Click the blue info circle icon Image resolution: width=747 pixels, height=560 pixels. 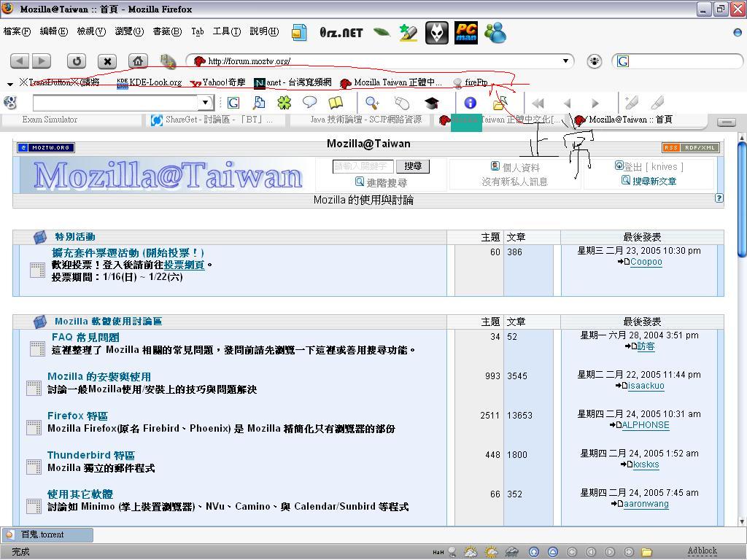[x=470, y=103]
